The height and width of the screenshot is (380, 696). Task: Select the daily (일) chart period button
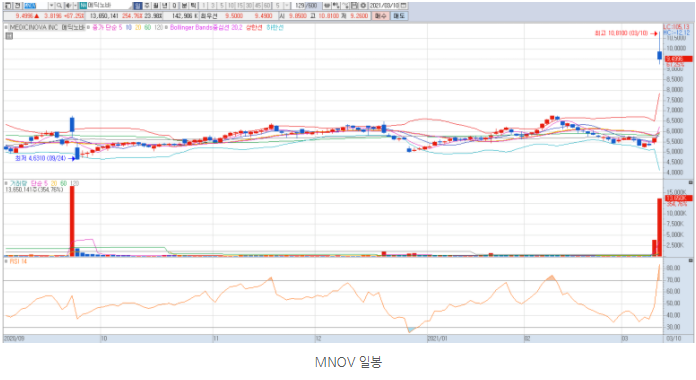(x=138, y=5)
